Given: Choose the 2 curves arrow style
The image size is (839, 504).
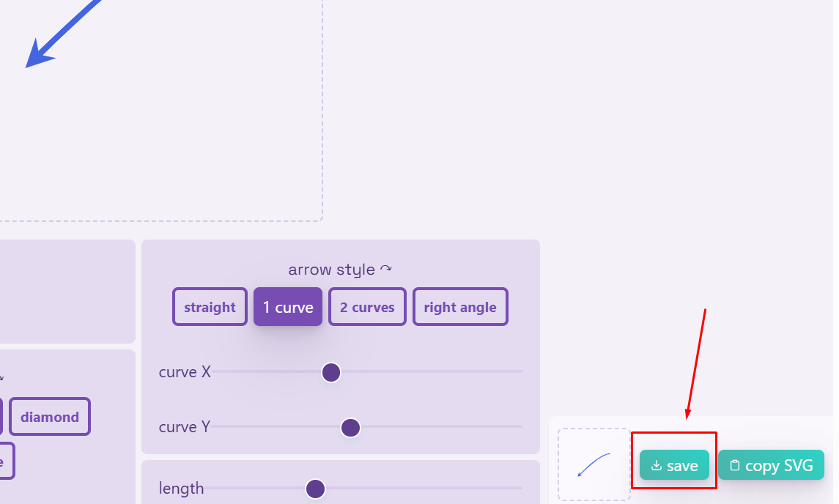Looking at the screenshot, I should pos(367,307).
